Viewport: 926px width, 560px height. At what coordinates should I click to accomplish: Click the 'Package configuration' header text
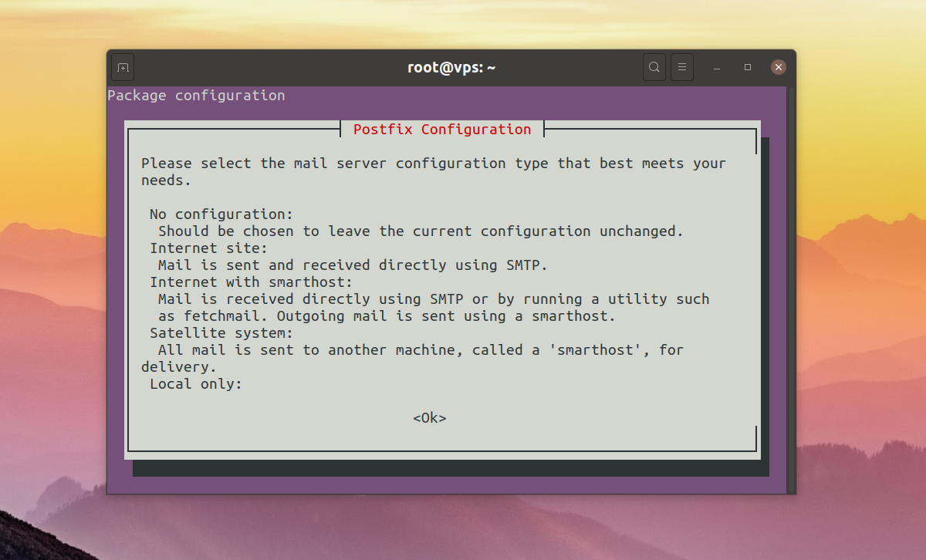(196, 96)
